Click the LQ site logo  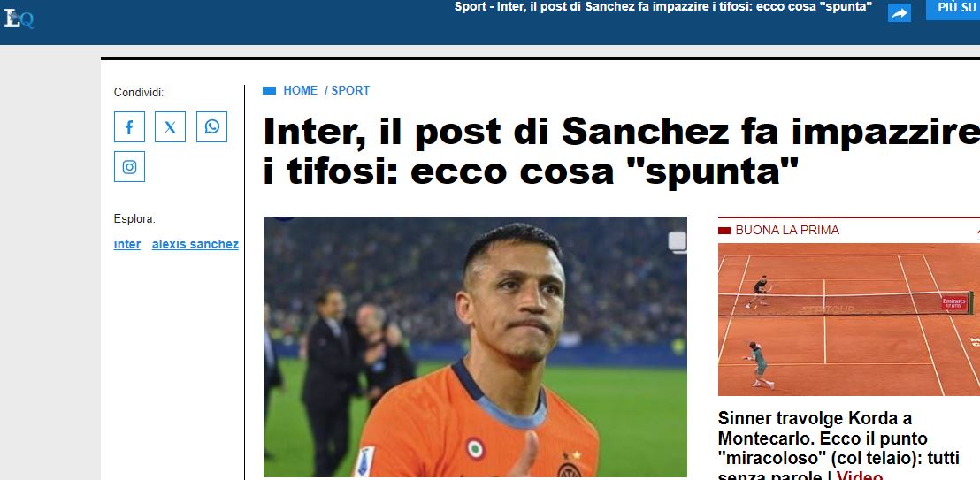point(19,19)
